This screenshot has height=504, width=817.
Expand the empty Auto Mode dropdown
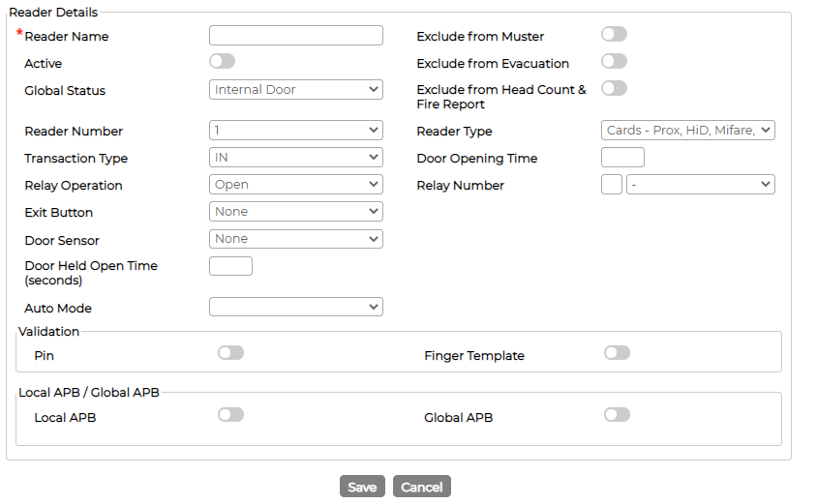coord(296,307)
